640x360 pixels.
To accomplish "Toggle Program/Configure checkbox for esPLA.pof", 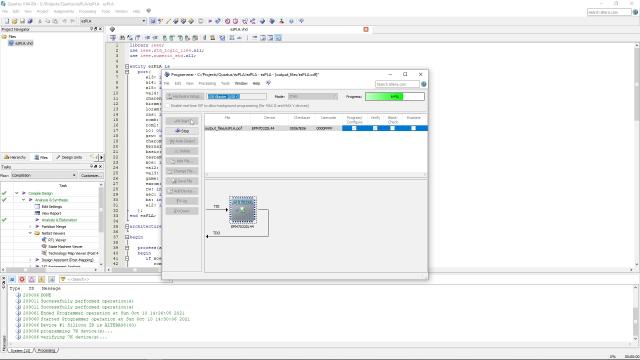I will [x=354, y=128].
